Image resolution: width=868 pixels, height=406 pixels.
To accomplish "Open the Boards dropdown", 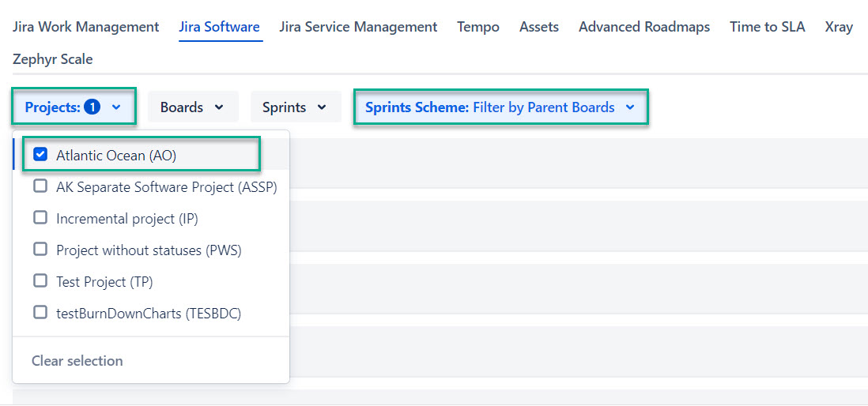I will click(192, 107).
